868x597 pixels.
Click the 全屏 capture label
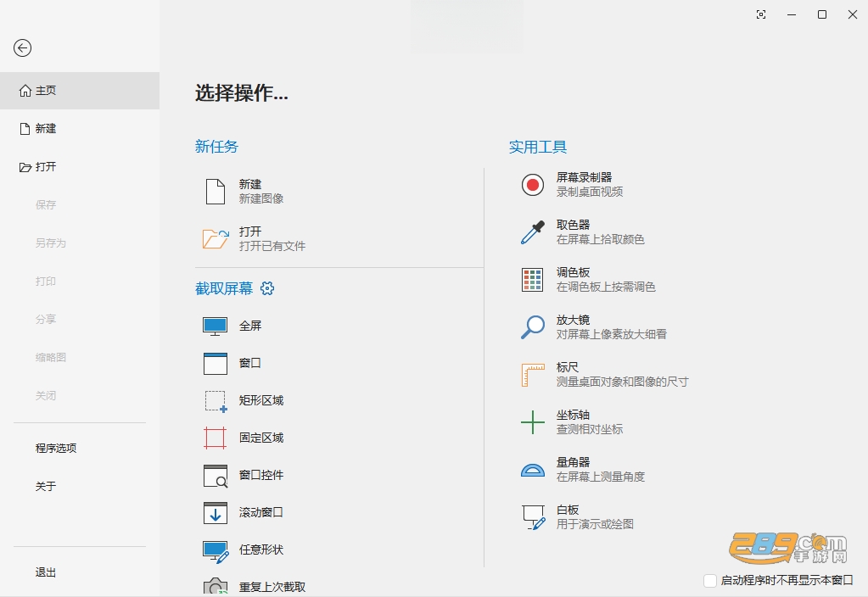pos(250,326)
